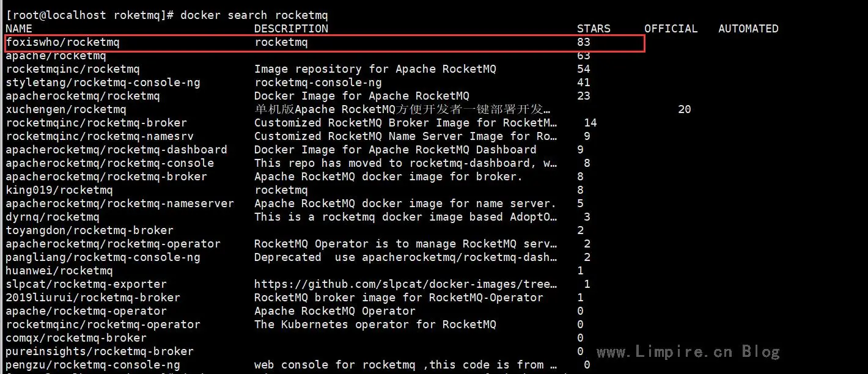
Task: Click 'Docker Image for Apache RocketMQ Dashboard' text
Action: coord(395,150)
